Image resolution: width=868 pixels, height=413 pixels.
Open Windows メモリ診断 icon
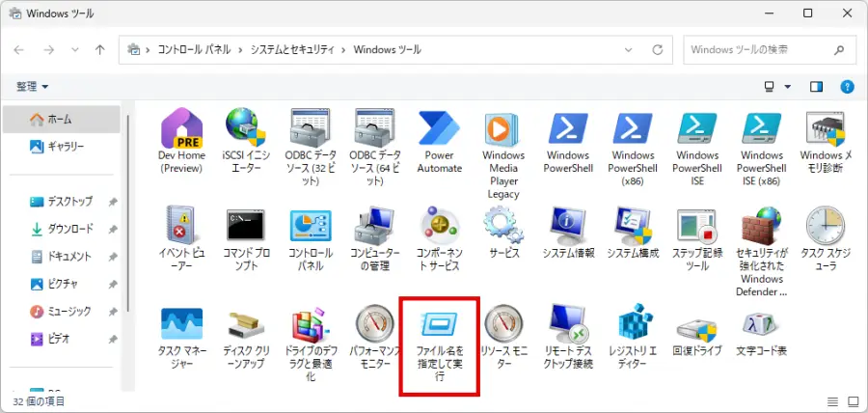point(826,128)
